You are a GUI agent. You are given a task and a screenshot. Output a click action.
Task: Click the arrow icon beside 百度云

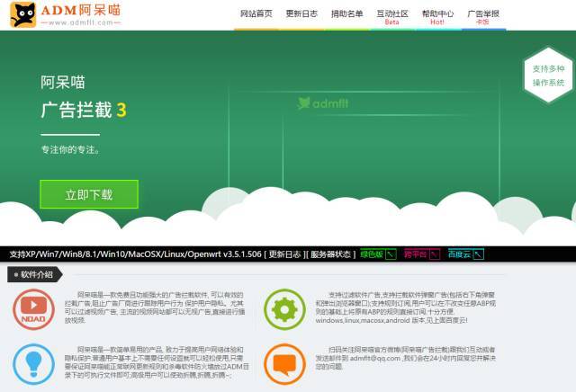coord(478,254)
